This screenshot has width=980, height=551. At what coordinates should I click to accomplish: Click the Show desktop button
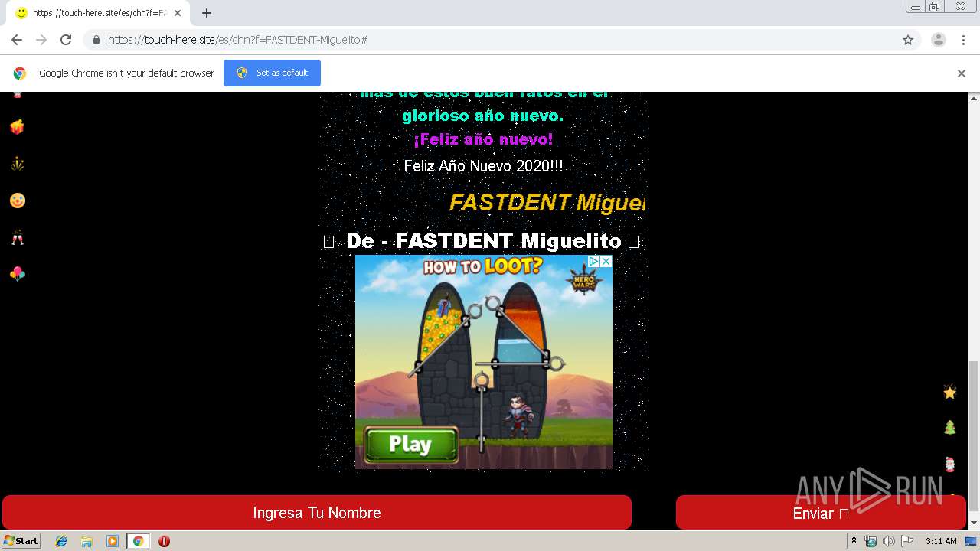[972, 541]
